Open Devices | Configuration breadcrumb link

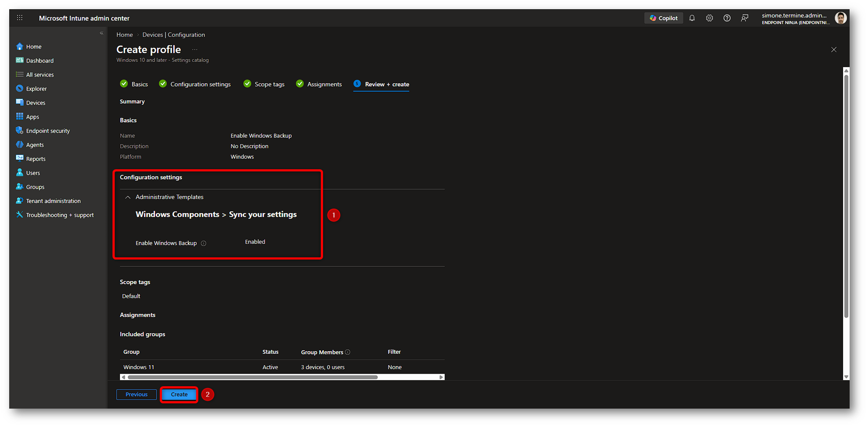pyautogui.click(x=174, y=35)
